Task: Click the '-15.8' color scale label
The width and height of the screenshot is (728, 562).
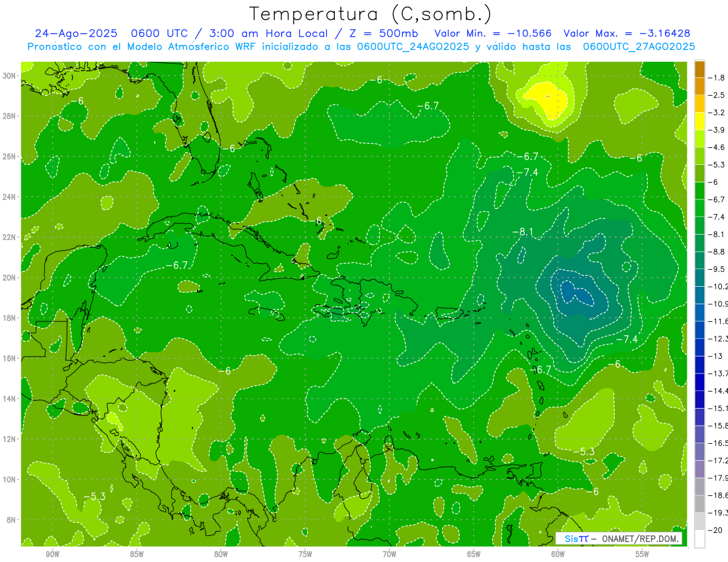Action: click(718, 426)
